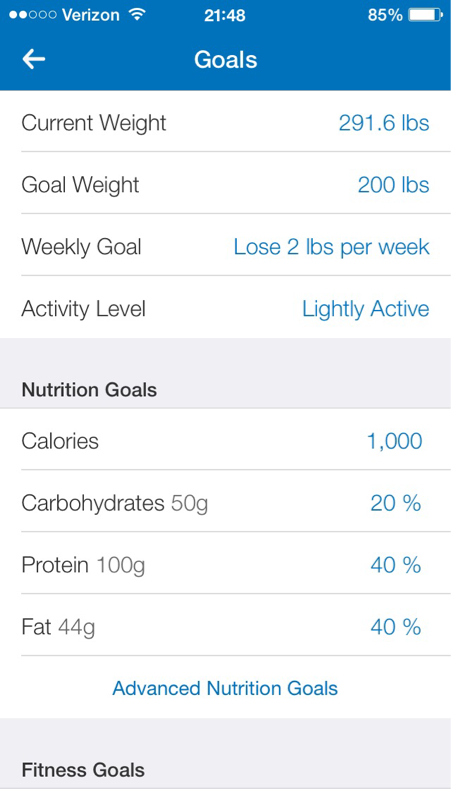Tap the signal strength dots
The height and width of the screenshot is (800, 451).
pos(33,15)
